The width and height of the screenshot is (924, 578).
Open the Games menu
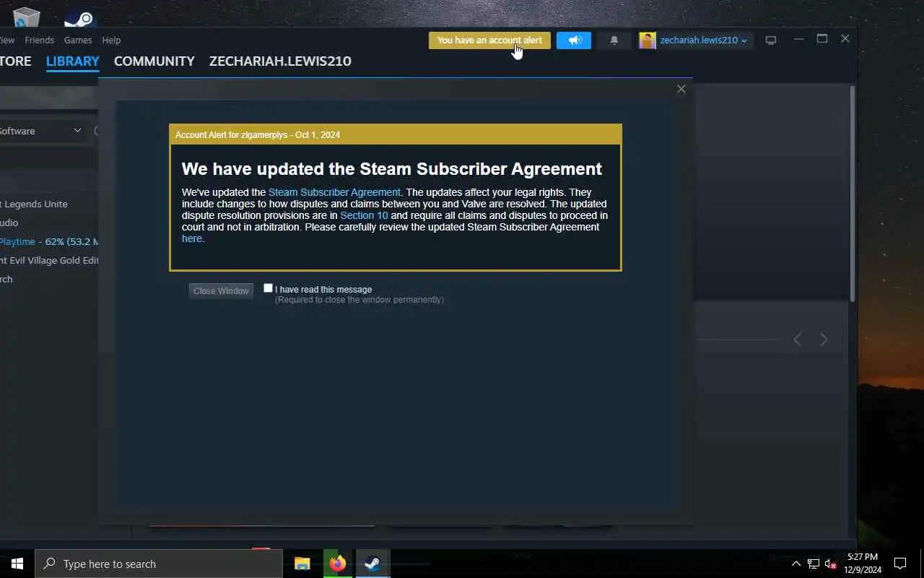click(78, 40)
